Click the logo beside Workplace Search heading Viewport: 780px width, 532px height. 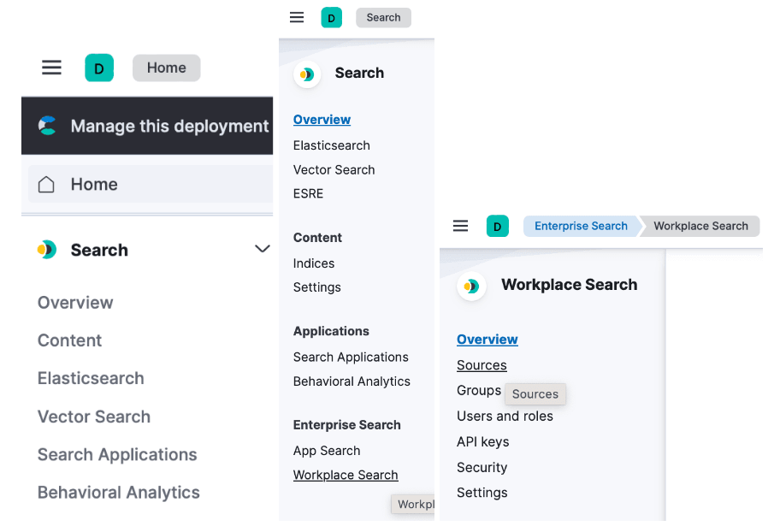(x=471, y=286)
